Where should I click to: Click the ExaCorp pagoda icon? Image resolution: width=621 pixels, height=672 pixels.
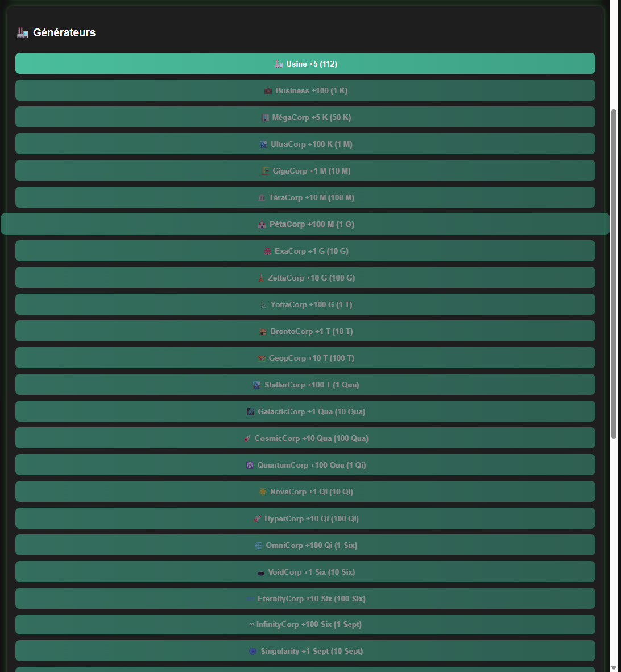268,252
